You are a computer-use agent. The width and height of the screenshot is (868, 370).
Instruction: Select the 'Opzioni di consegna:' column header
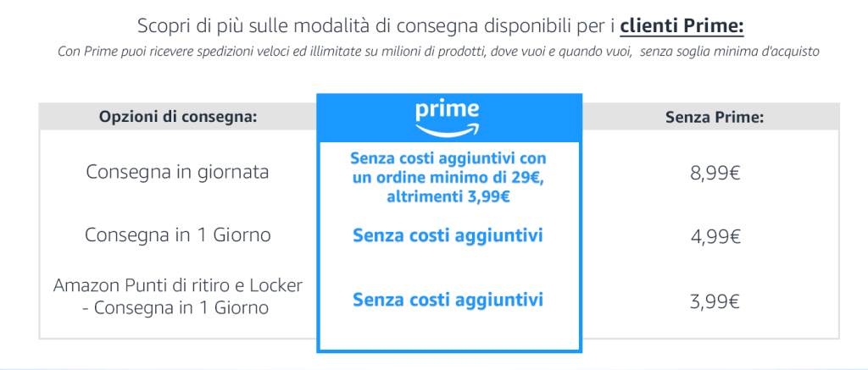point(178,116)
